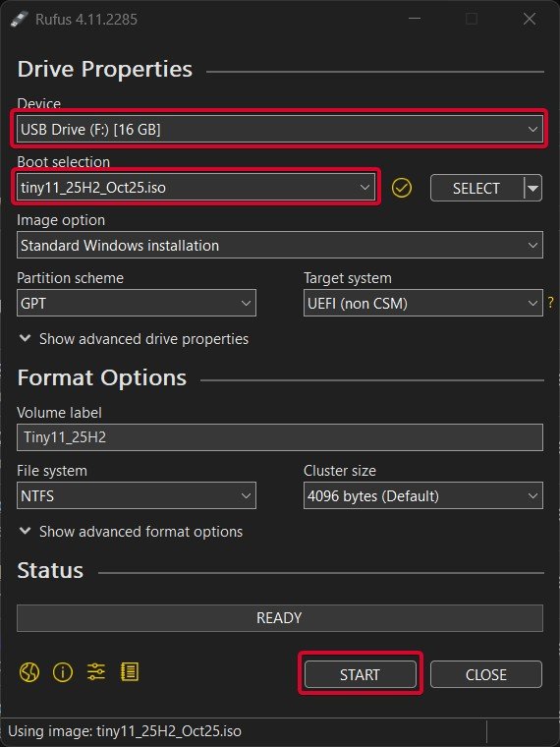Click the Volume label field Tiny11_25H2
560x747 pixels.
coord(280,437)
